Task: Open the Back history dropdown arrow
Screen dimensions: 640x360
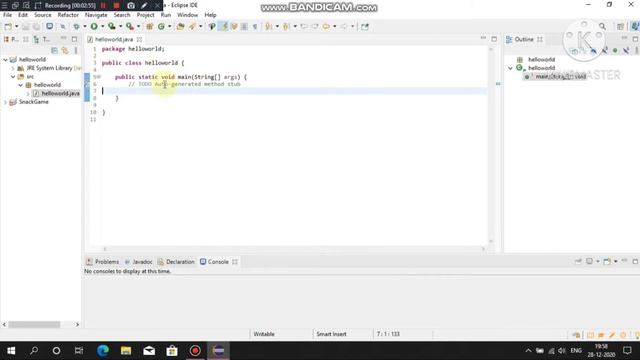Action: tap(334, 27)
